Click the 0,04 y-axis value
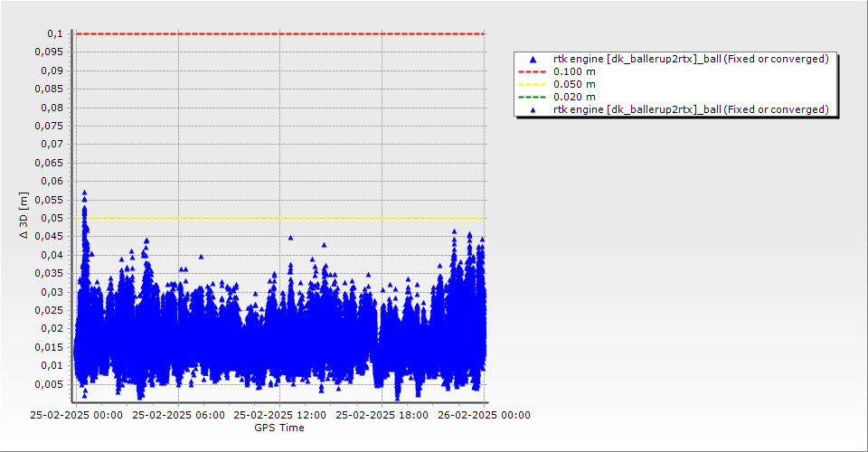 [52, 256]
